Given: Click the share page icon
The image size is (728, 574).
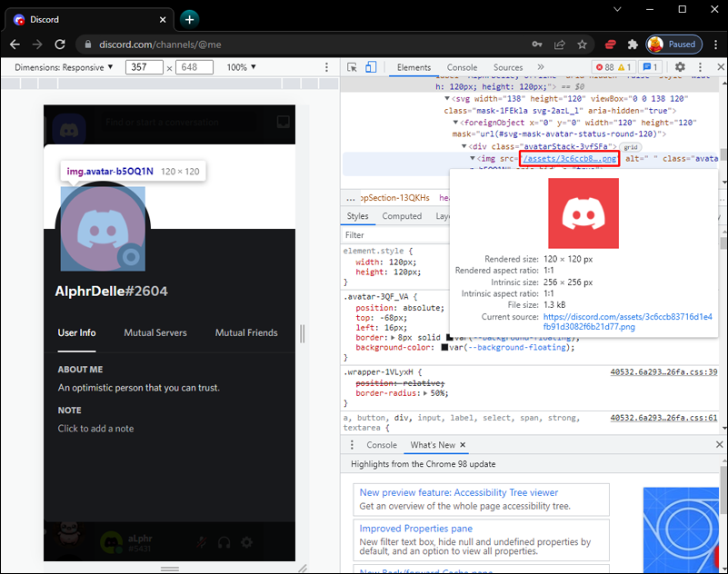Looking at the screenshot, I should coord(560,45).
